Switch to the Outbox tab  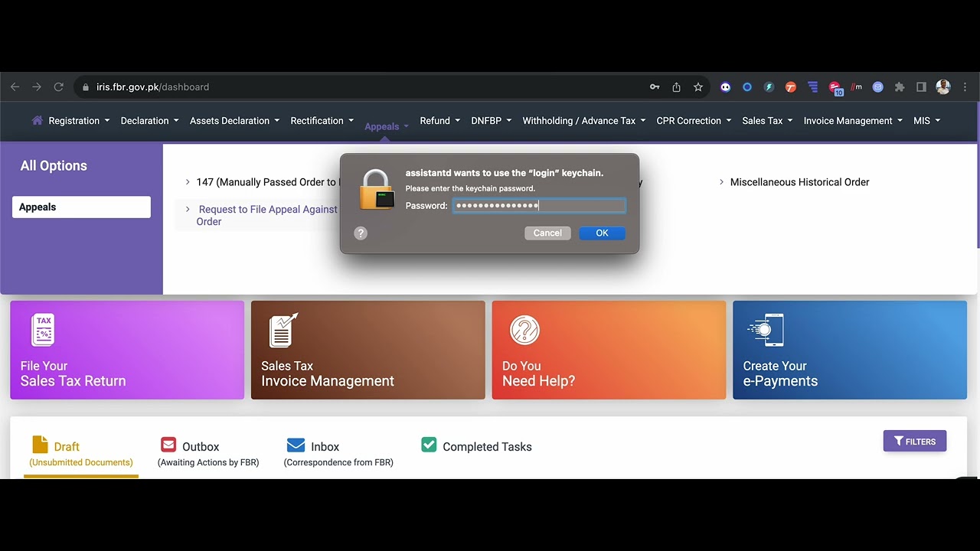(208, 453)
